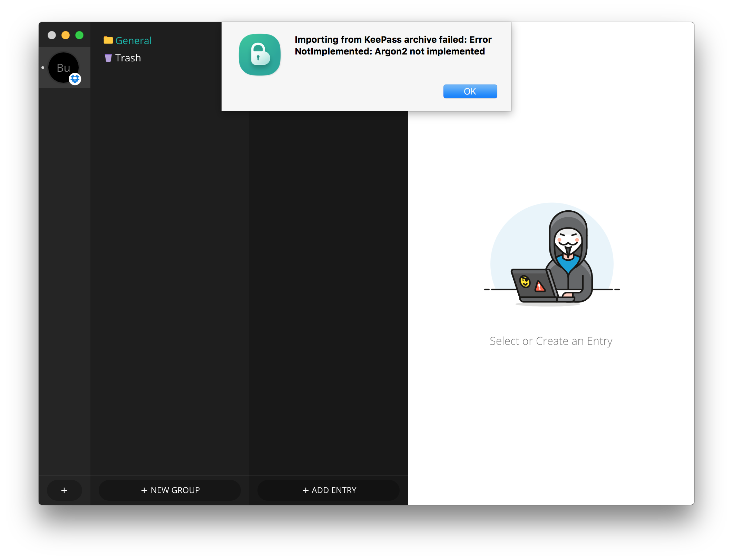Dismiss the KeePass import error with OK
Screen dimensions: 733x560
[470, 91]
